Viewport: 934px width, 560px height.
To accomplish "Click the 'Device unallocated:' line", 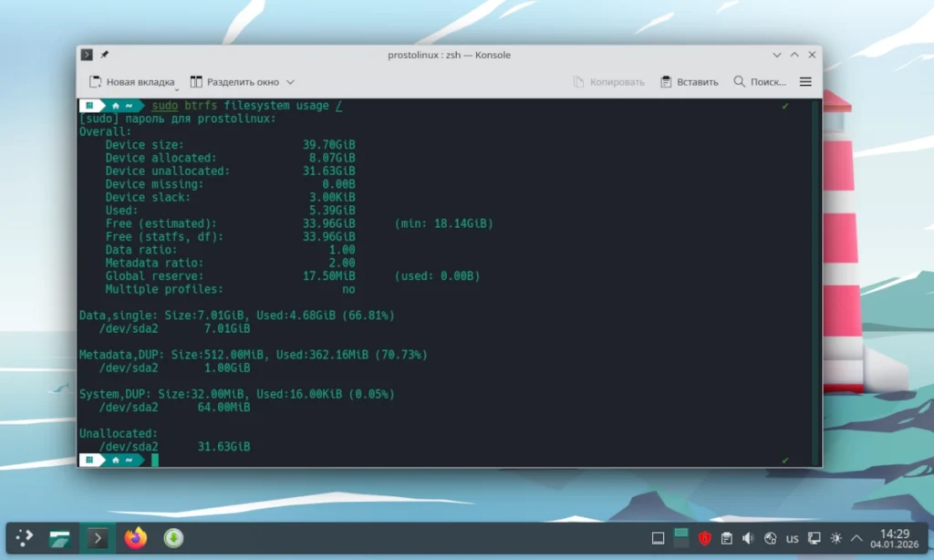I will [x=230, y=171].
